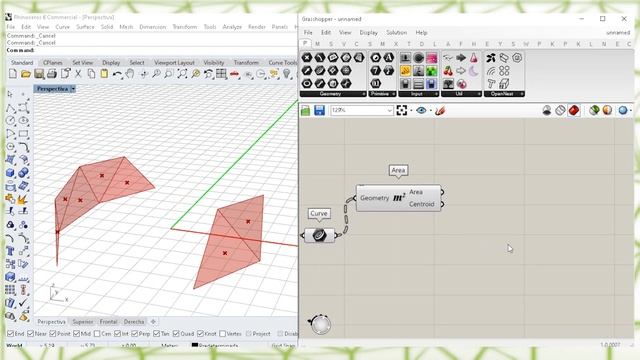The image size is (640, 360).
Task: Click Centroid output on Area component
Action: pyautogui.click(x=422, y=204)
